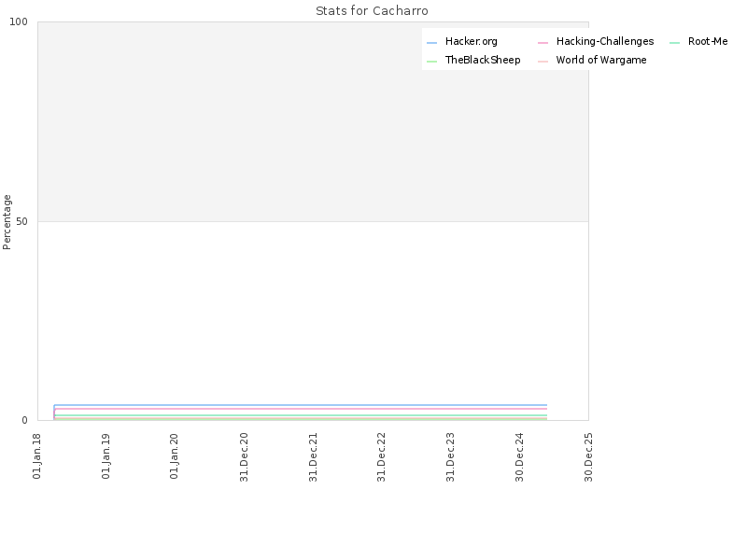Click the 30.Dec.25 x-axis date label

point(588,457)
